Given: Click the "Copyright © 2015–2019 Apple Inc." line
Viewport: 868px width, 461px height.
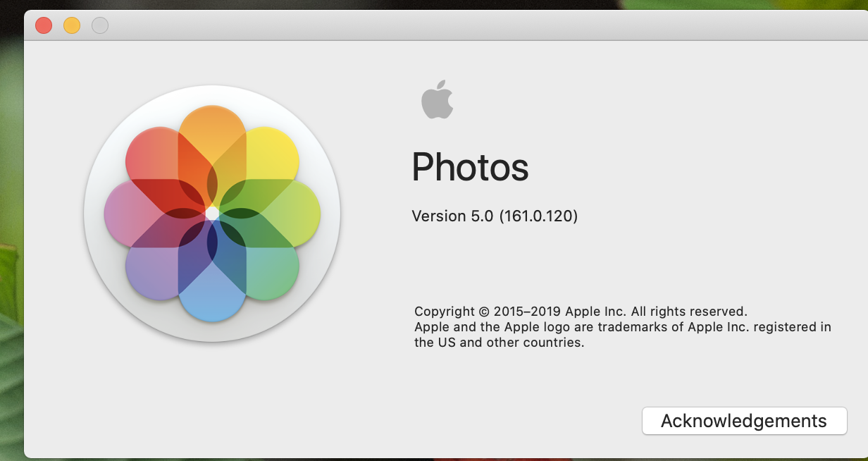Looking at the screenshot, I should [581, 311].
